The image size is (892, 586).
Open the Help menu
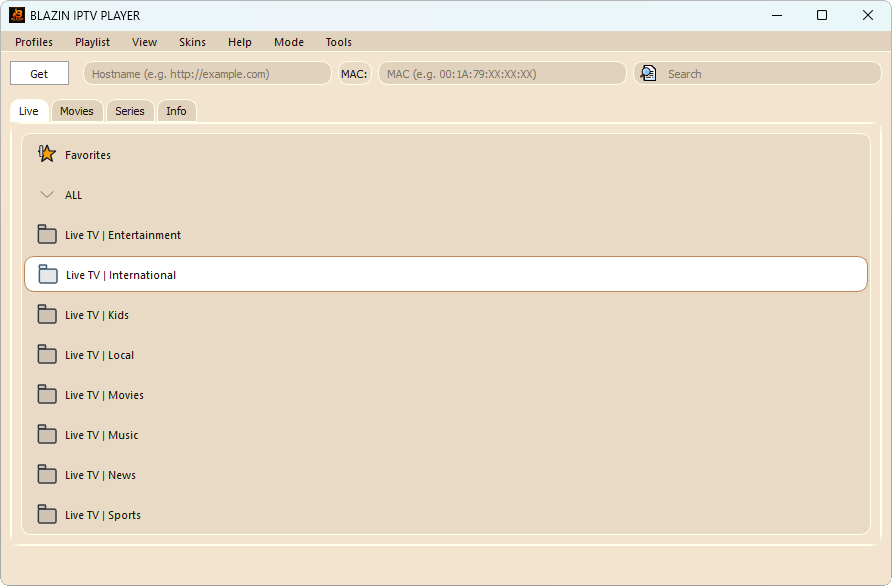coord(239,42)
